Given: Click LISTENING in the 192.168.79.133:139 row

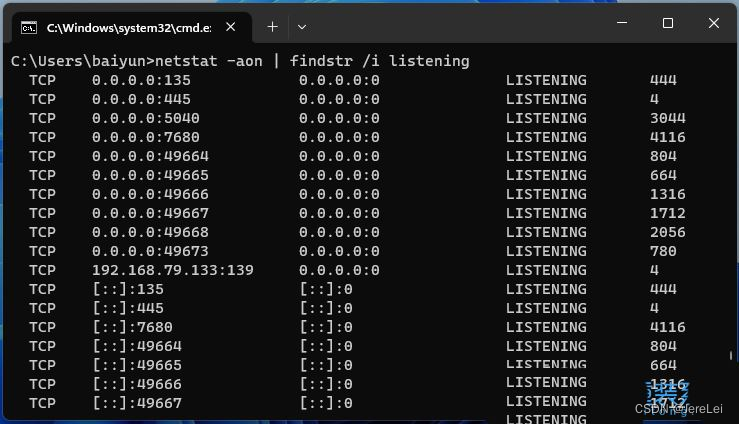Looking at the screenshot, I should tap(546, 270).
